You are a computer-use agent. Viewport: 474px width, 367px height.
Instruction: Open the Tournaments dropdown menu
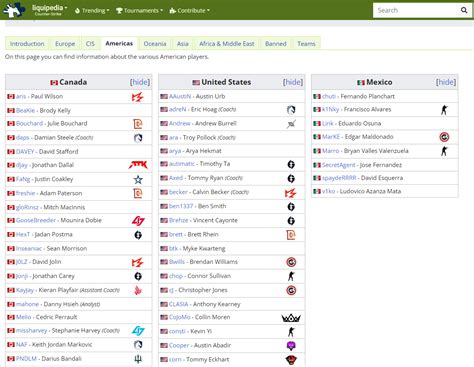(139, 11)
